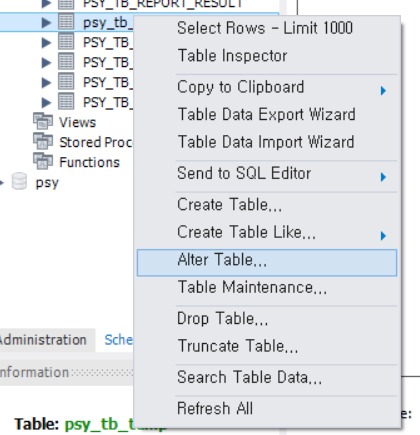Open the Send to SQL Editor submenu
The height and width of the screenshot is (435, 420).
click(x=267, y=173)
